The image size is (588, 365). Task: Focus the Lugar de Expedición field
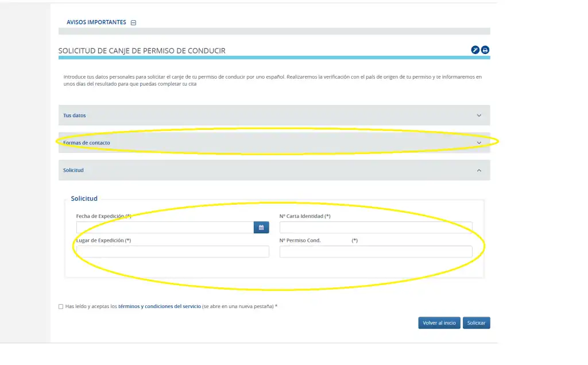click(x=172, y=252)
